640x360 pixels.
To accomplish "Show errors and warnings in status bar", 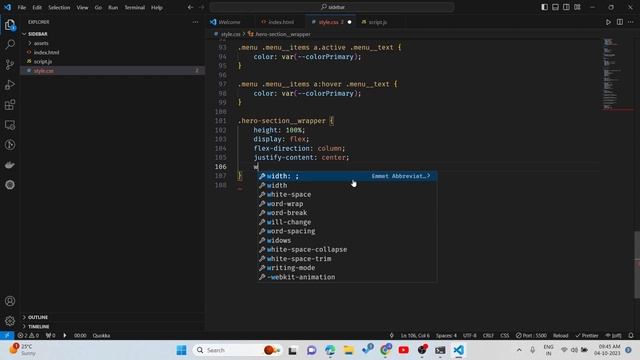I will (x=28, y=336).
